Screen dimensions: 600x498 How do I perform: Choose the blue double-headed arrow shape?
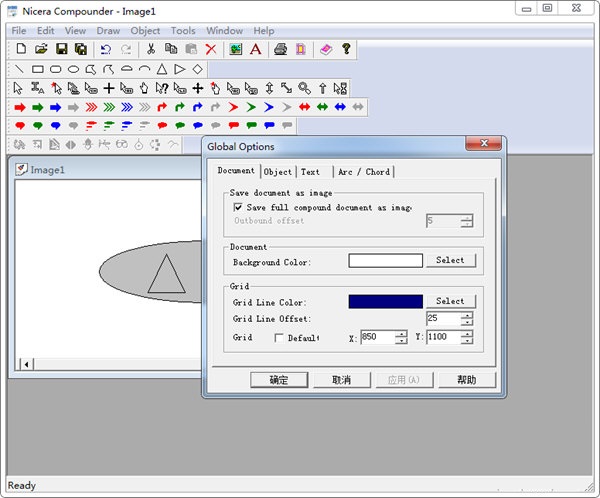point(340,107)
